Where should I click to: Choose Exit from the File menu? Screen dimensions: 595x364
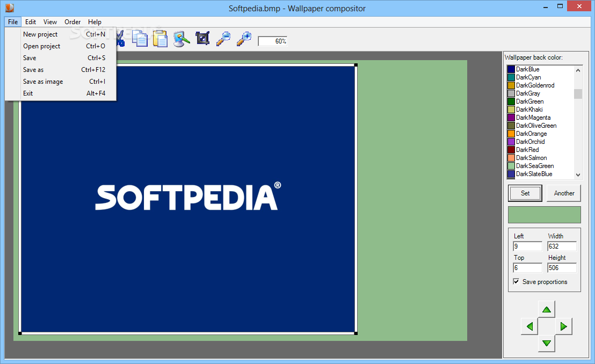pyautogui.click(x=61, y=93)
